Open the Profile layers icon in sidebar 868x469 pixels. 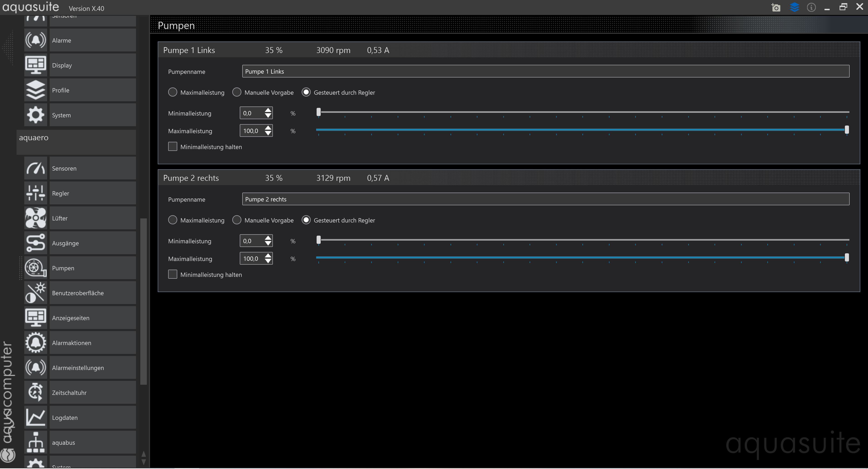pos(35,90)
